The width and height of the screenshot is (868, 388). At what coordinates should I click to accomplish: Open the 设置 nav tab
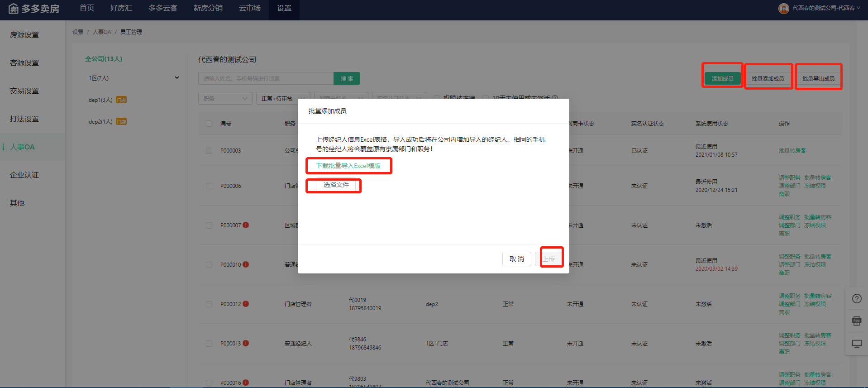(284, 8)
